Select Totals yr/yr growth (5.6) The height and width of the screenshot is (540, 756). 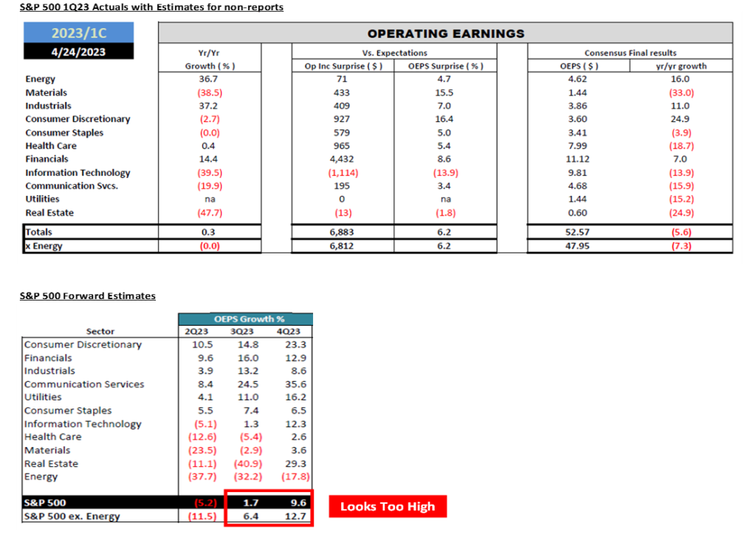tap(681, 232)
